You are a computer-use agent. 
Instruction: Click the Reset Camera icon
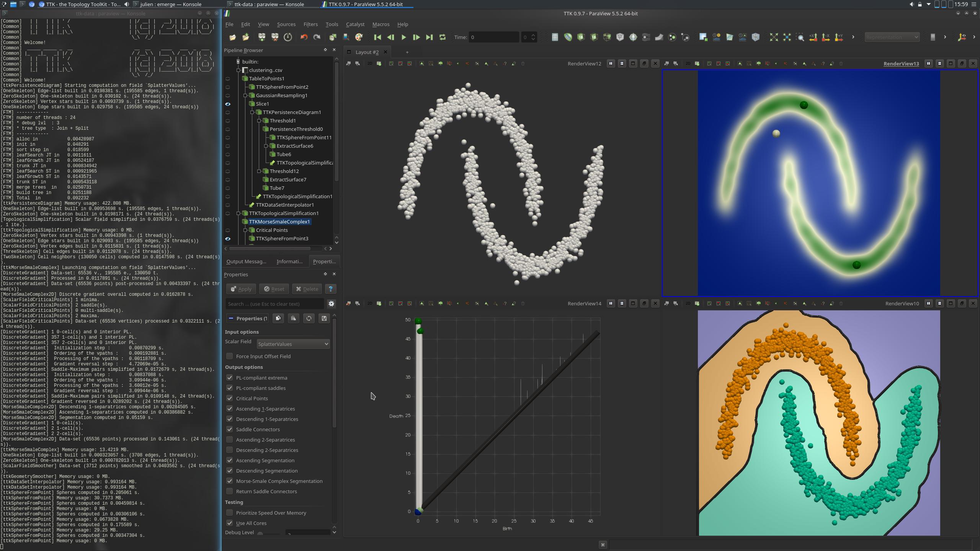pyautogui.click(x=774, y=37)
